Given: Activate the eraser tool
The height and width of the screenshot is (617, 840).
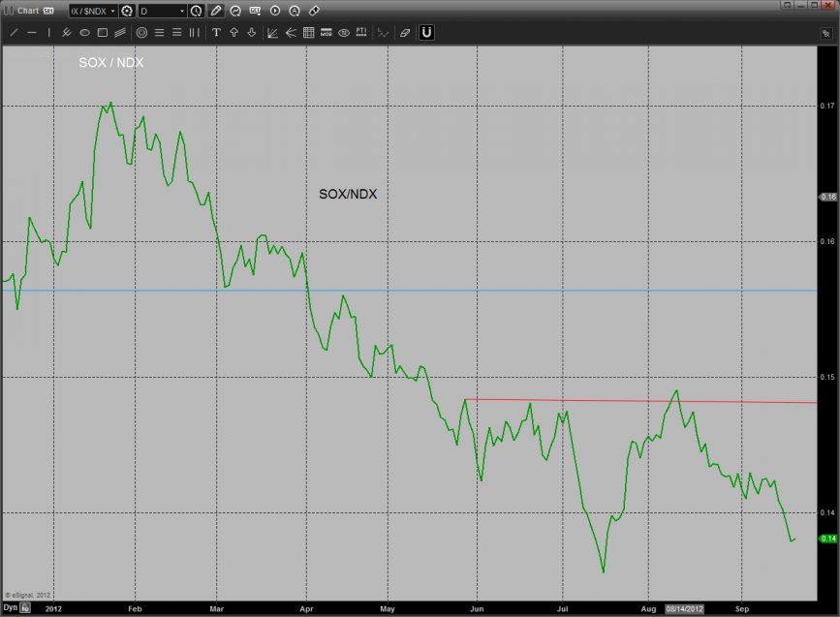Looking at the screenshot, I should pos(404,32).
